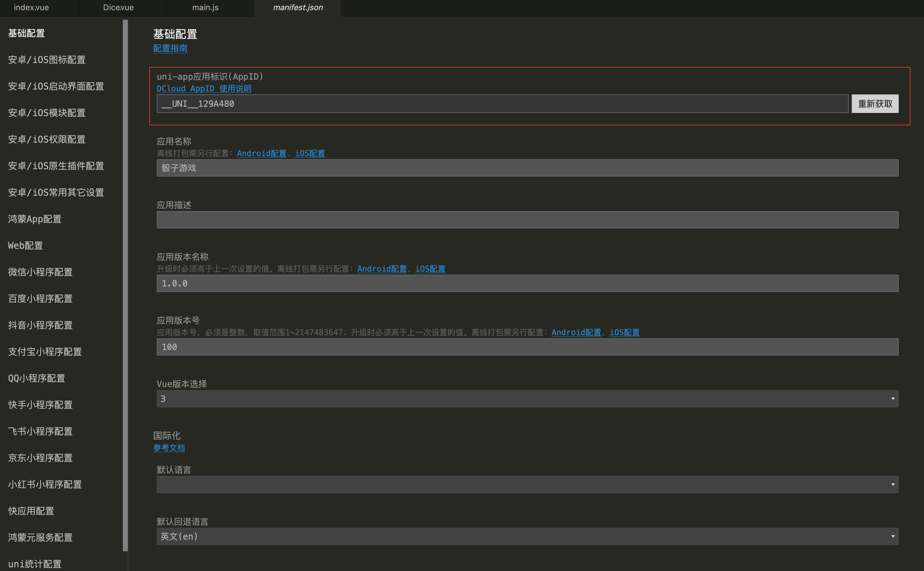Open 鸿蒙App配置 section
Viewport: 924px width, 571px height.
pos(35,219)
